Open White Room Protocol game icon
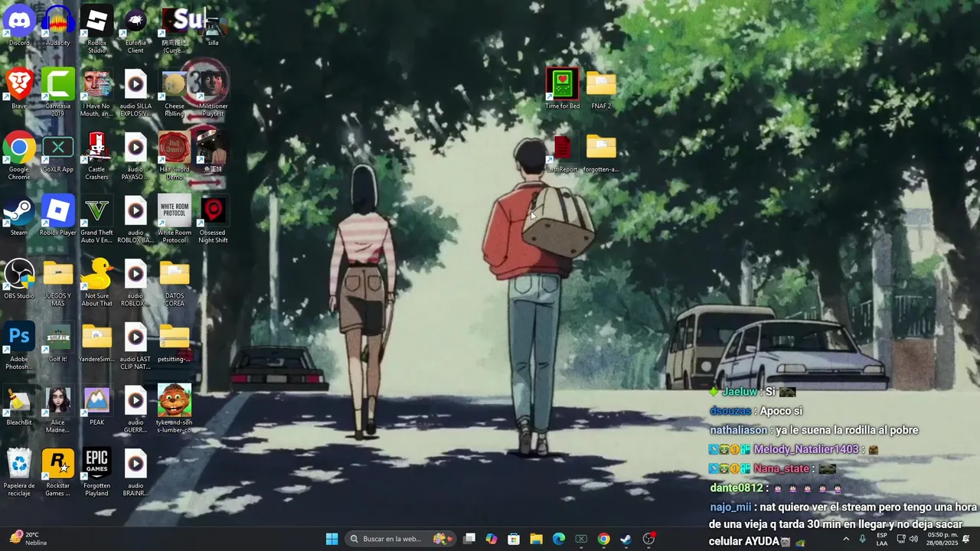Screen dimensions: 980x551 (x=175, y=220)
